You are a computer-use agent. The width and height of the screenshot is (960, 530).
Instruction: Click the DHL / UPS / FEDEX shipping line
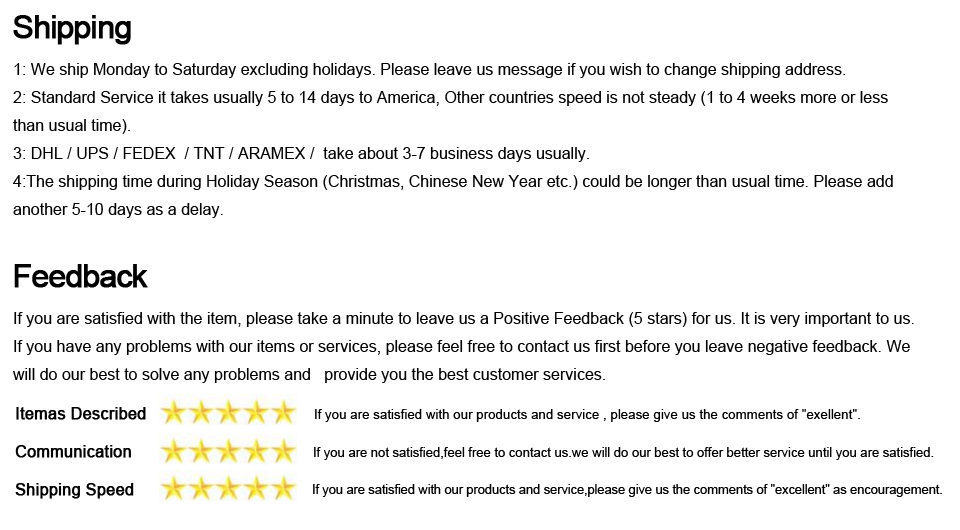301,154
